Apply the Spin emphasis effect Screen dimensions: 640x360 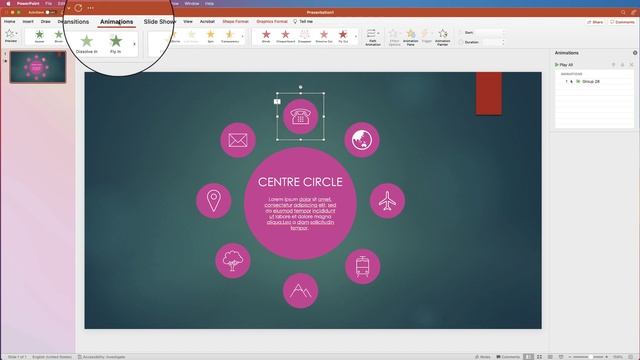pos(211,36)
